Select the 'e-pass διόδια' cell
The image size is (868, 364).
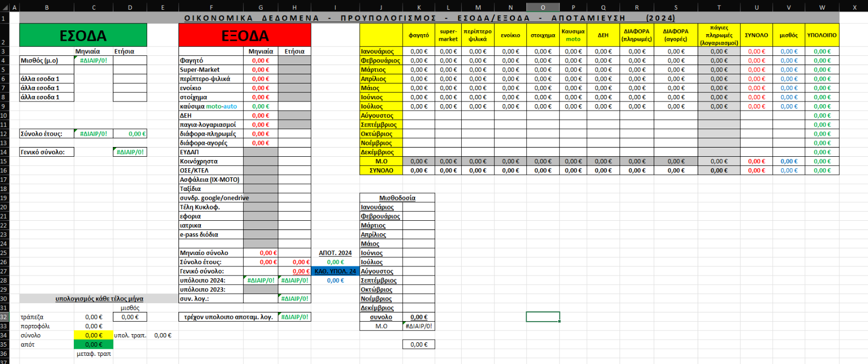tap(211, 234)
